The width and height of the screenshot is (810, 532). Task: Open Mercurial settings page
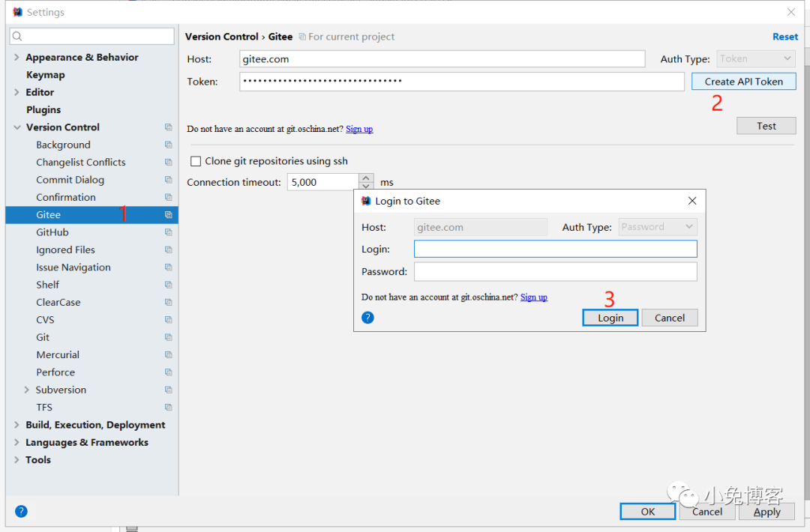(x=58, y=355)
